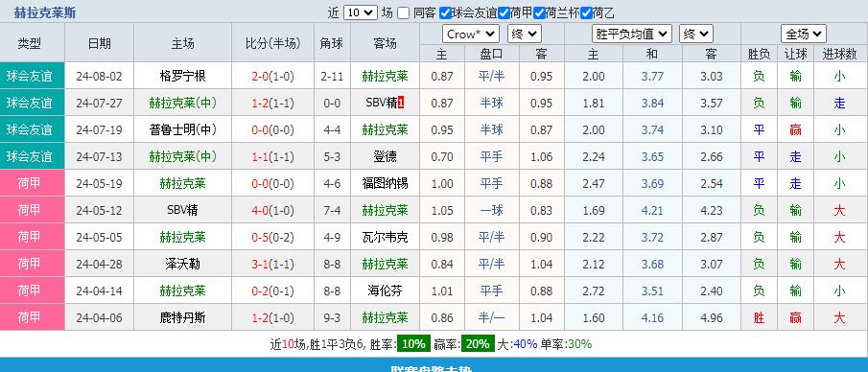Click the 日期 column header
868x372 pixels.
tap(100, 44)
